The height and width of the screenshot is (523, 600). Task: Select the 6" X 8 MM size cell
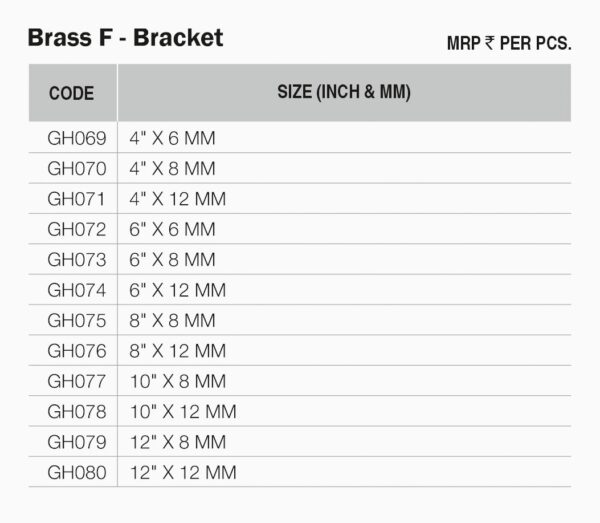pos(172,260)
